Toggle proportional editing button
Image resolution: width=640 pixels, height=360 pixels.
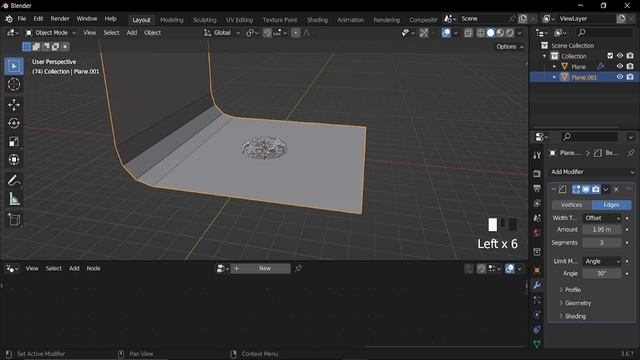coord(296,33)
